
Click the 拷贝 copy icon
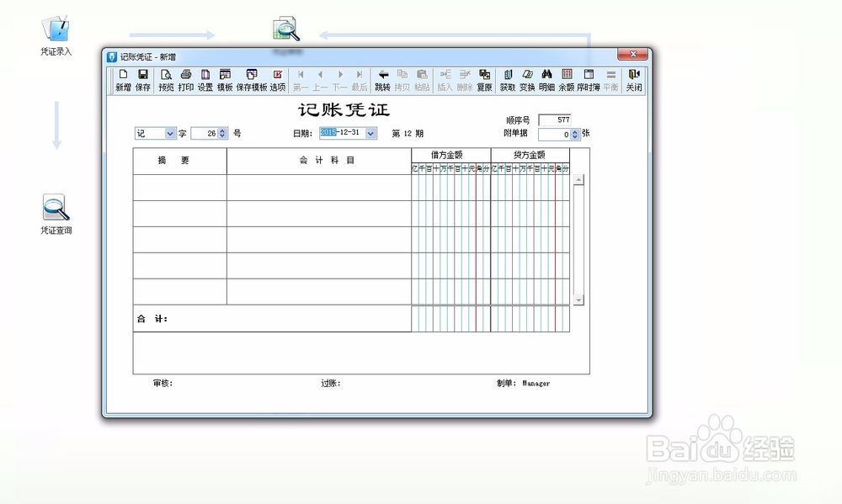click(402, 80)
